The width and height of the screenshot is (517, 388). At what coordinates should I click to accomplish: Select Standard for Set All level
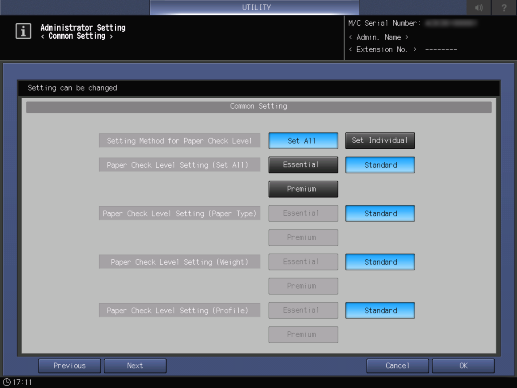380,165
